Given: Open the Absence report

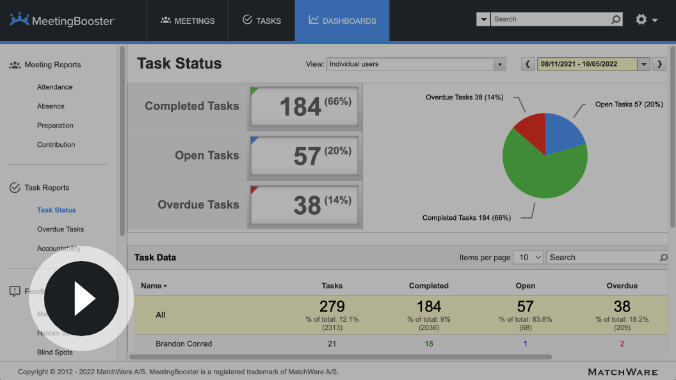Looking at the screenshot, I should pos(50,106).
